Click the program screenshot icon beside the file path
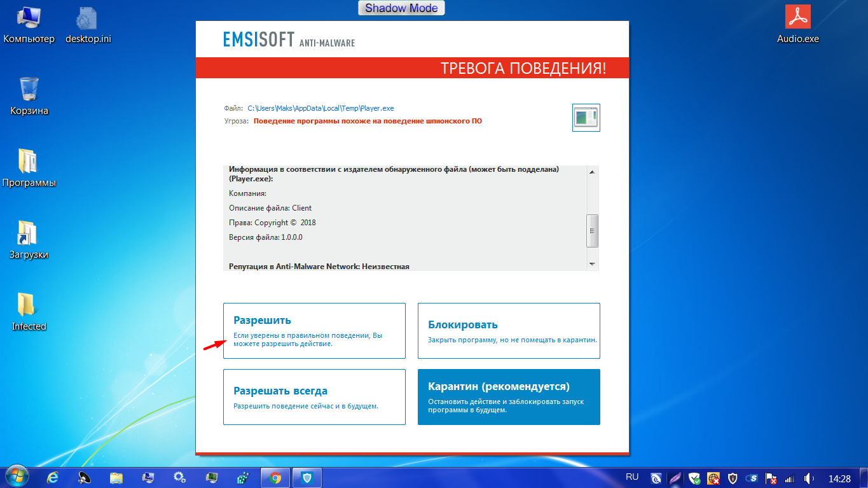This screenshot has height=488, width=868. point(586,118)
